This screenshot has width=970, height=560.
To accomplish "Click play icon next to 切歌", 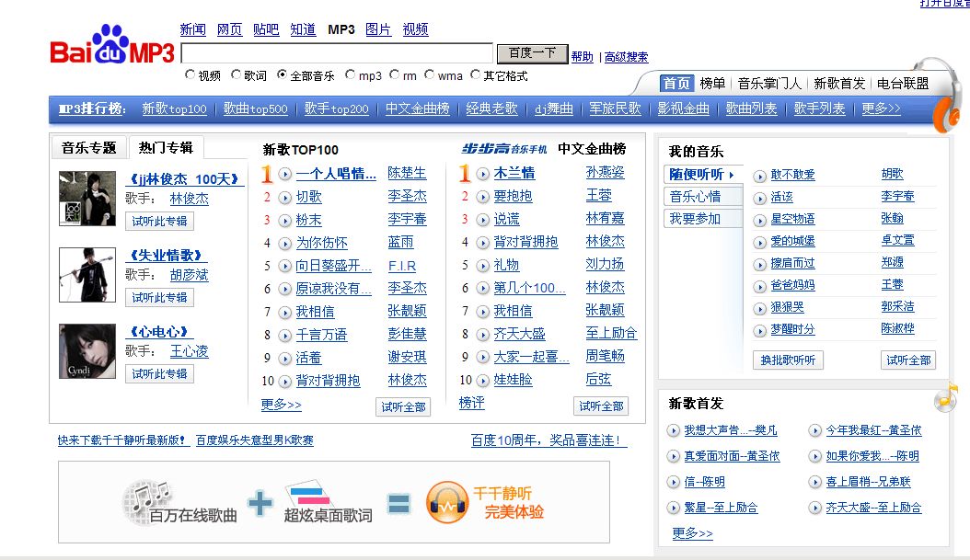I will [x=284, y=198].
